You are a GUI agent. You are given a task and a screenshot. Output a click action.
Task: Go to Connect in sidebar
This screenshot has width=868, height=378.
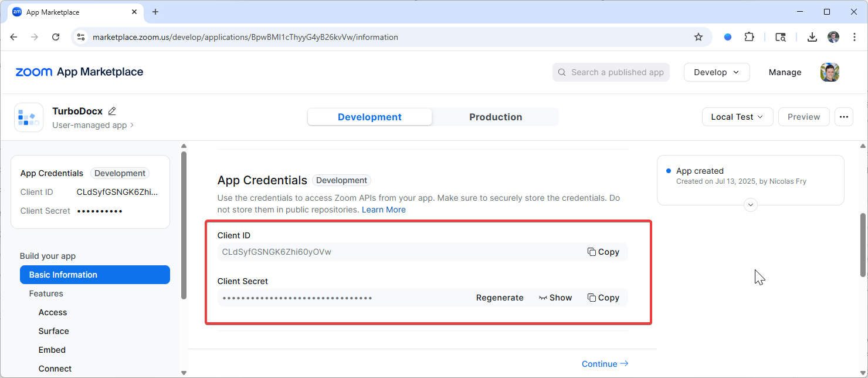point(55,369)
